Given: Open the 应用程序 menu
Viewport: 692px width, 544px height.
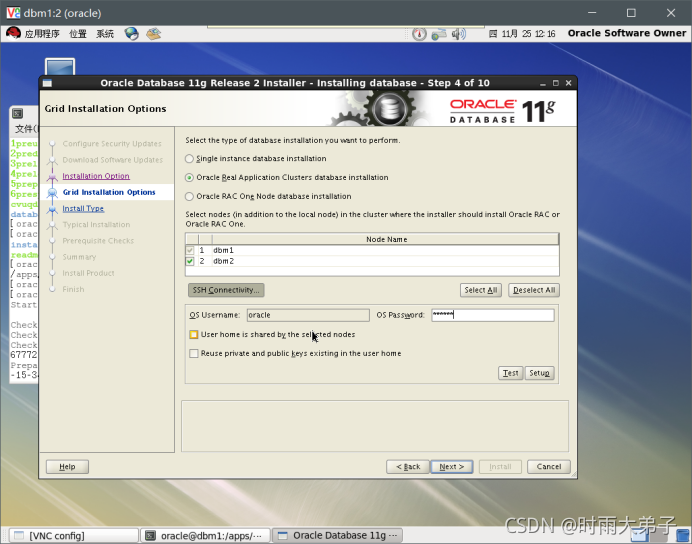Looking at the screenshot, I should [x=42, y=34].
